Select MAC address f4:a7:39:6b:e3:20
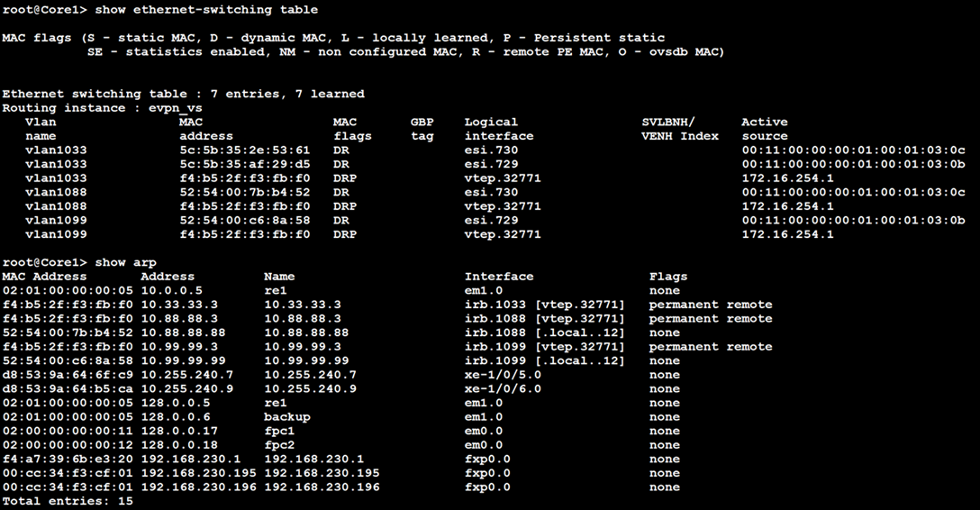 [x=68, y=460]
